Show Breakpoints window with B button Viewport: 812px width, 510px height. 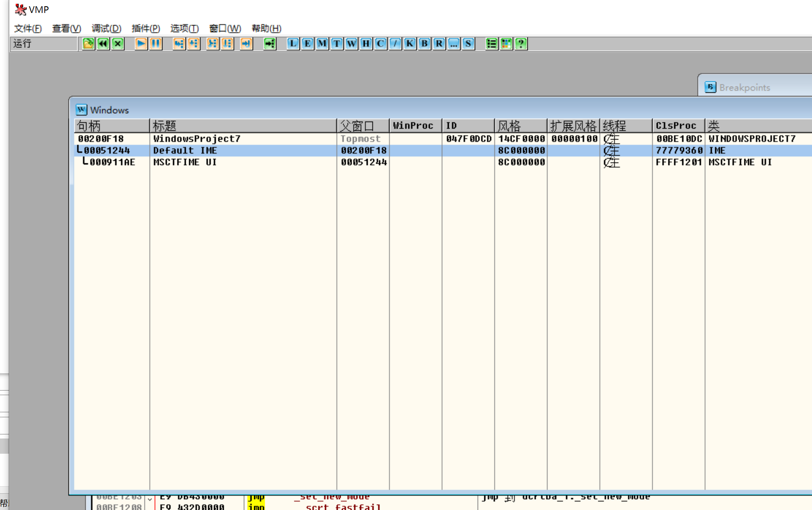pyautogui.click(x=425, y=43)
